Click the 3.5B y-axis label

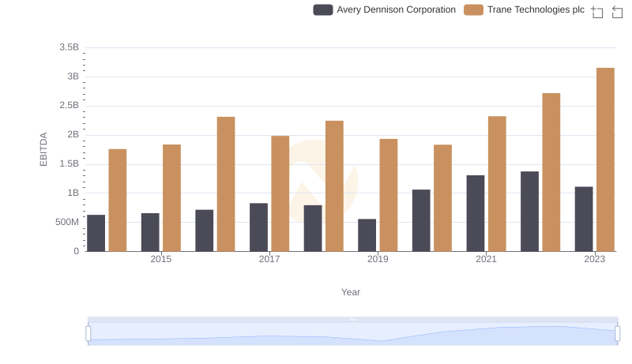coord(70,47)
